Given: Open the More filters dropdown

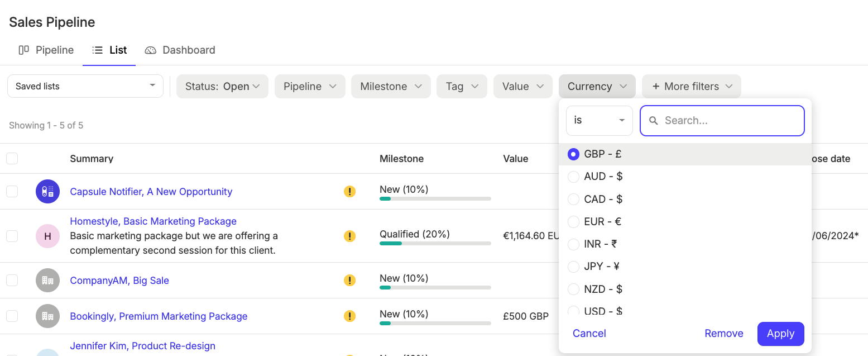Looking at the screenshot, I should pos(692,87).
